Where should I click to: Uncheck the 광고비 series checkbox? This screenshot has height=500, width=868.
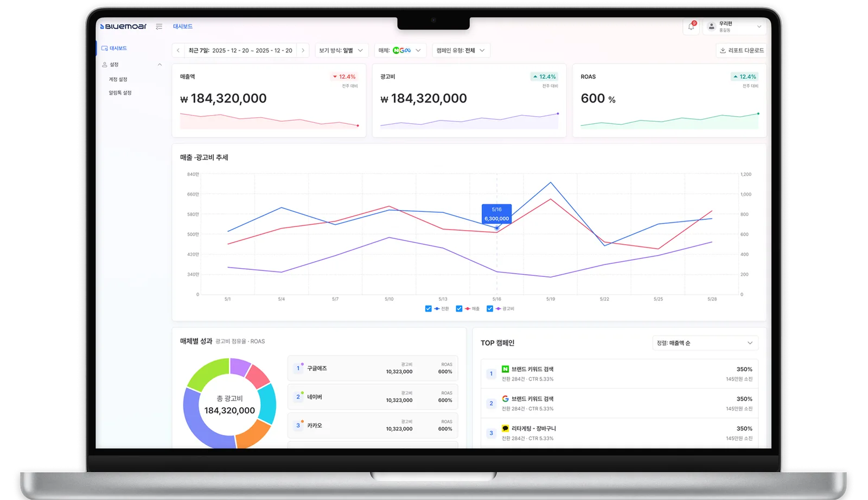point(490,308)
